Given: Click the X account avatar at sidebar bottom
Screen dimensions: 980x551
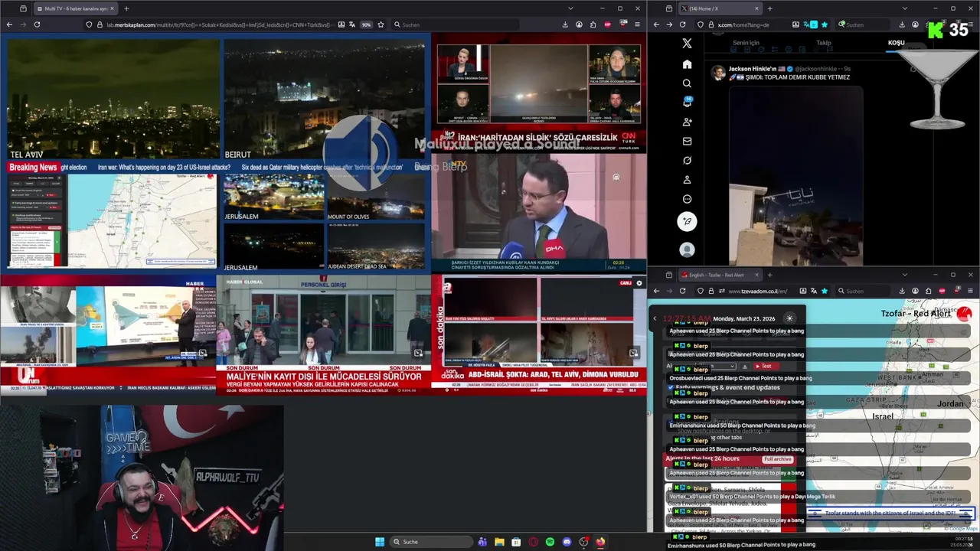Looking at the screenshot, I should [687, 250].
